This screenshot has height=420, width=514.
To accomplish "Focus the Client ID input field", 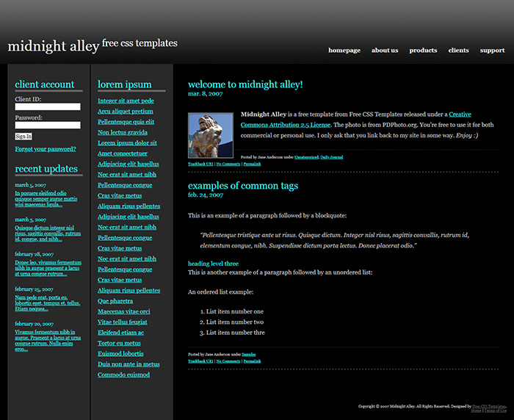I will 48,106.
